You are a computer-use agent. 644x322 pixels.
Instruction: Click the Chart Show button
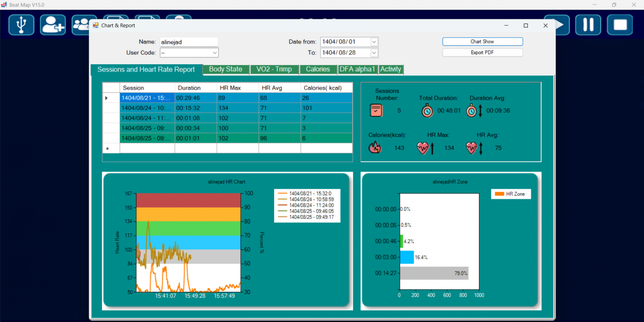pyautogui.click(x=482, y=42)
